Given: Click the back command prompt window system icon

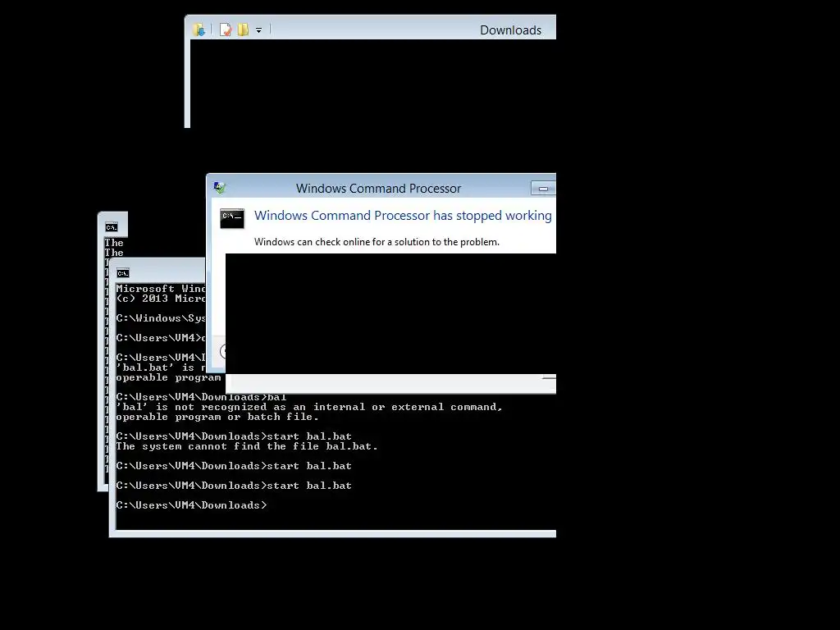Looking at the screenshot, I should pos(111,227).
